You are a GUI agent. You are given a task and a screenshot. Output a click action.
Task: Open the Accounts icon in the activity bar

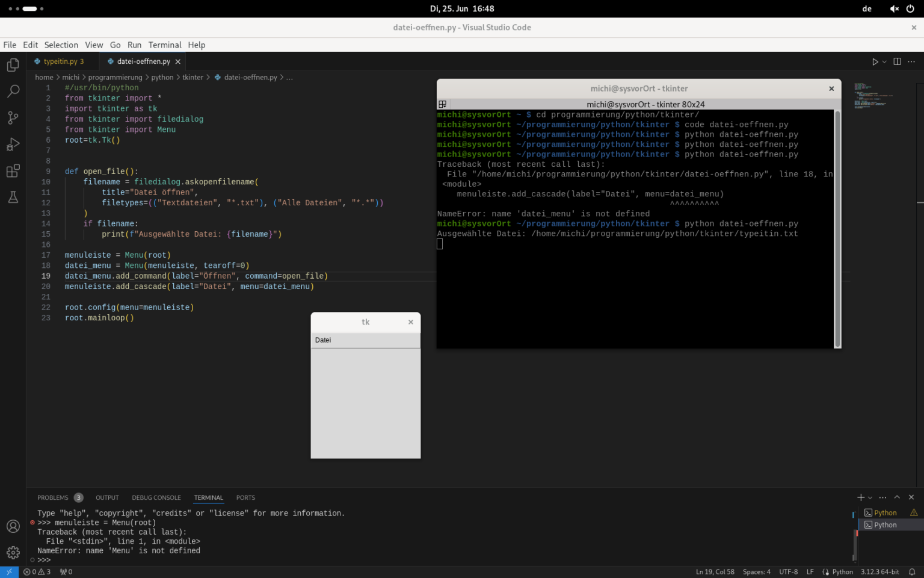13,526
